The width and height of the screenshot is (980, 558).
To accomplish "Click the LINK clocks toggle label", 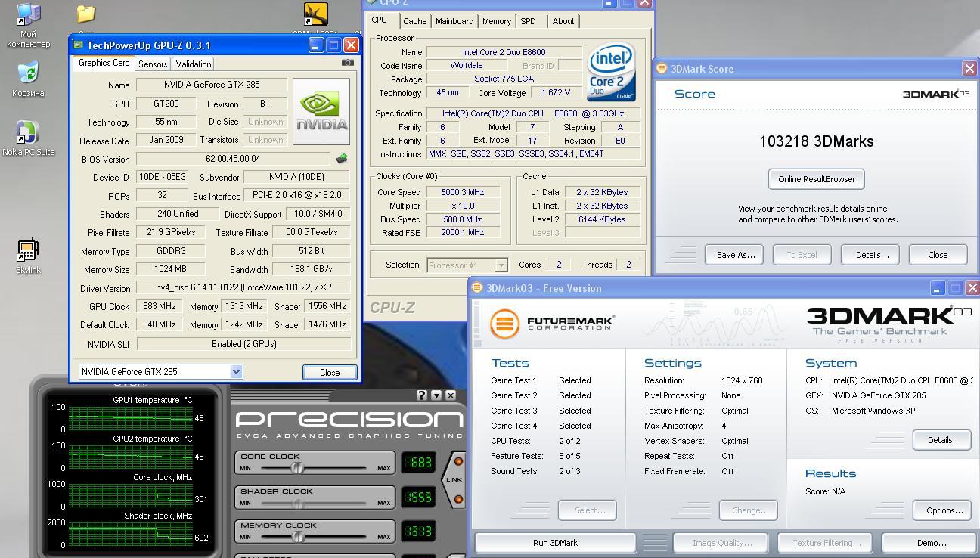I will pyautogui.click(x=454, y=479).
